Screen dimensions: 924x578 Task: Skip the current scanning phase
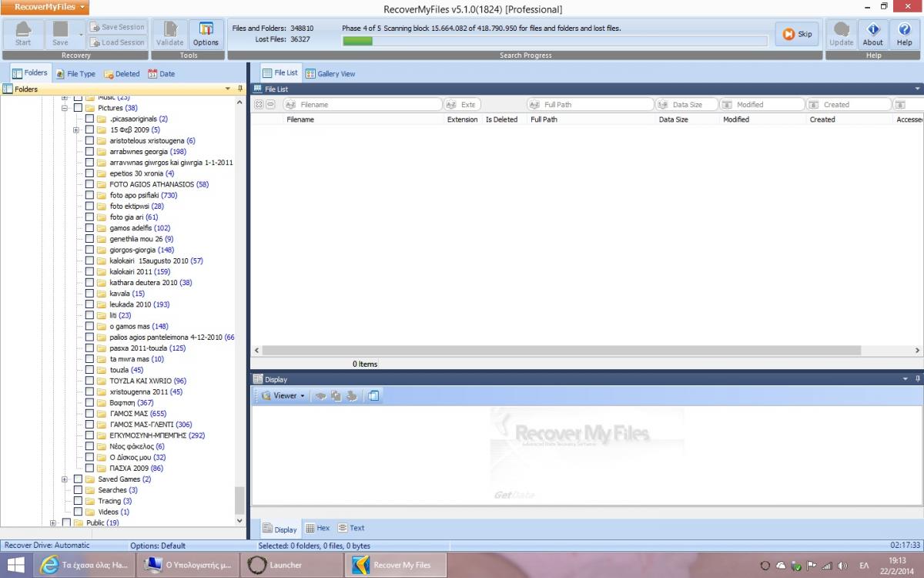pyautogui.click(x=797, y=34)
